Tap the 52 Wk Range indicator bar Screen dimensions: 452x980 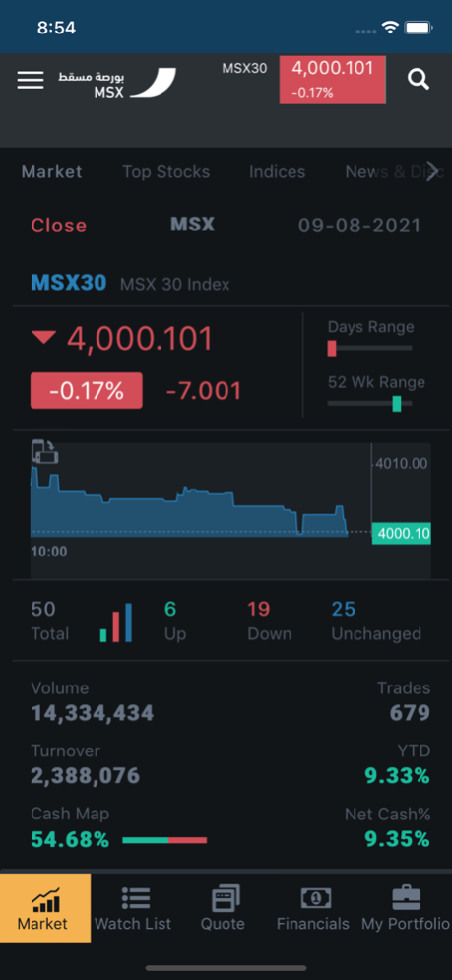(369, 403)
